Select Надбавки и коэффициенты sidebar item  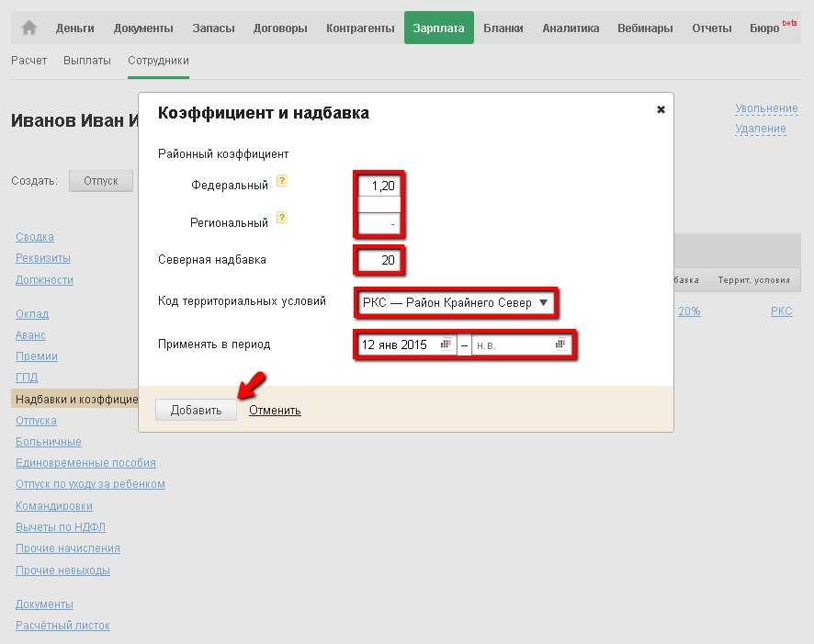74,399
